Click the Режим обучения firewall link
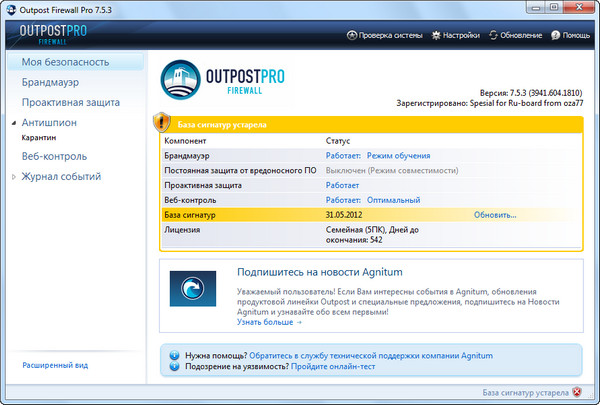Viewport: 600px width, 405px height. [398, 156]
